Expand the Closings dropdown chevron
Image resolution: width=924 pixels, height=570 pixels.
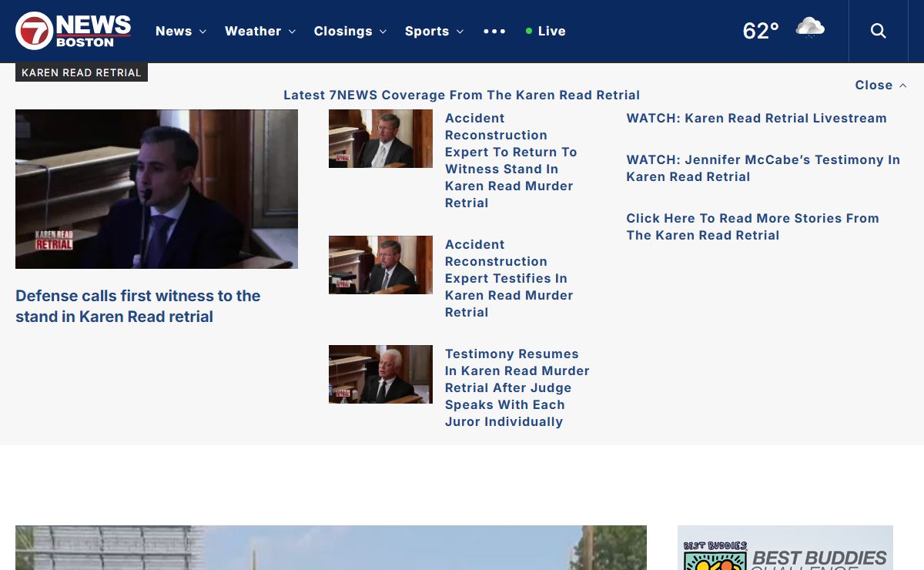[x=383, y=32]
